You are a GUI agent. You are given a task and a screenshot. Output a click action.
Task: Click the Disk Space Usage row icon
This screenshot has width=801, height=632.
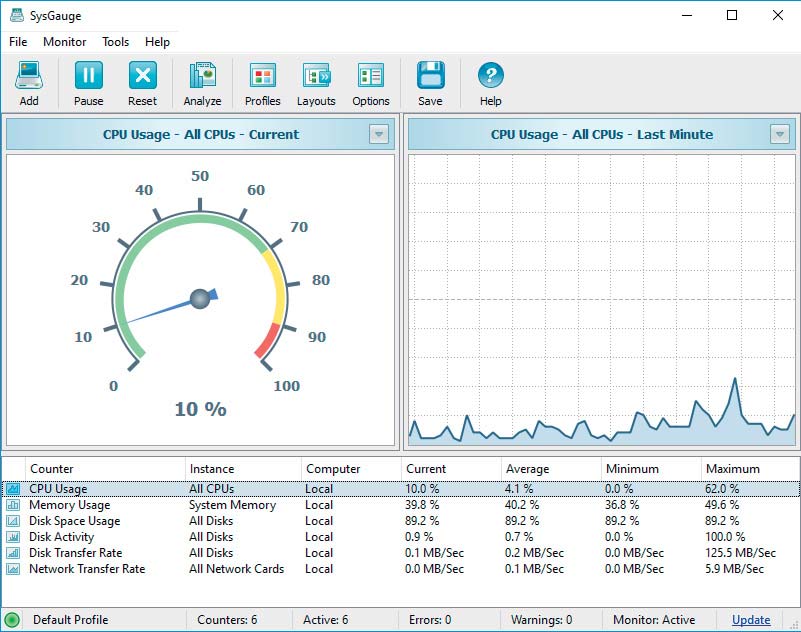pos(13,521)
